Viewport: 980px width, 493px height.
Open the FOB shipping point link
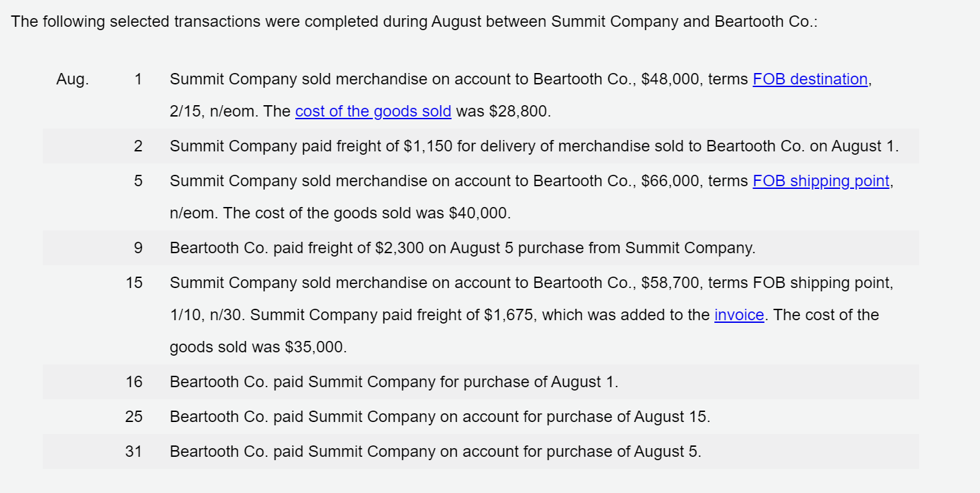point(821,181)
